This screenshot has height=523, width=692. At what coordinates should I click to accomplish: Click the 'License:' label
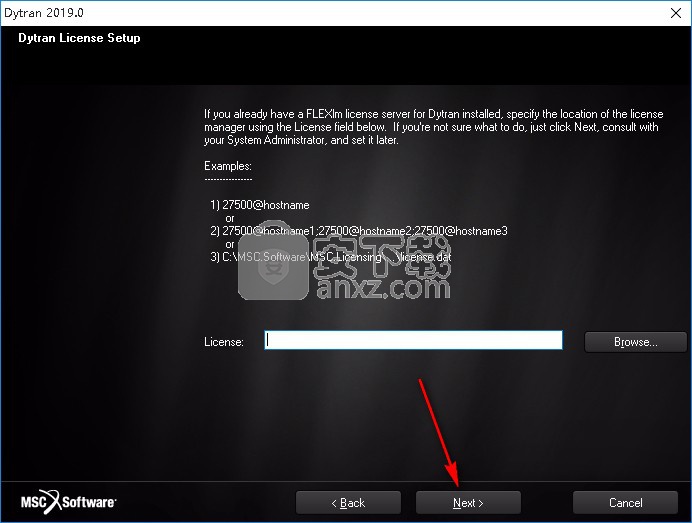click(224, 342)
